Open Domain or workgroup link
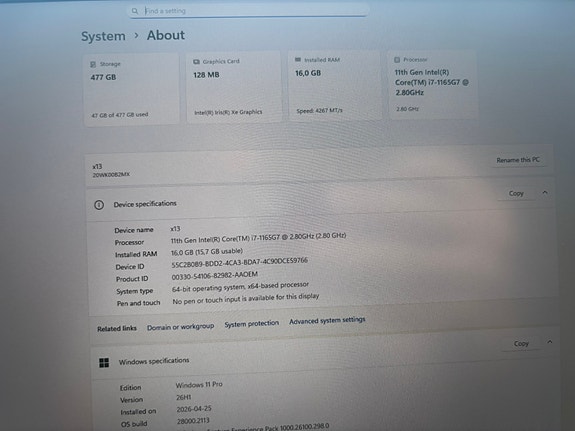 tap(180, 326)
